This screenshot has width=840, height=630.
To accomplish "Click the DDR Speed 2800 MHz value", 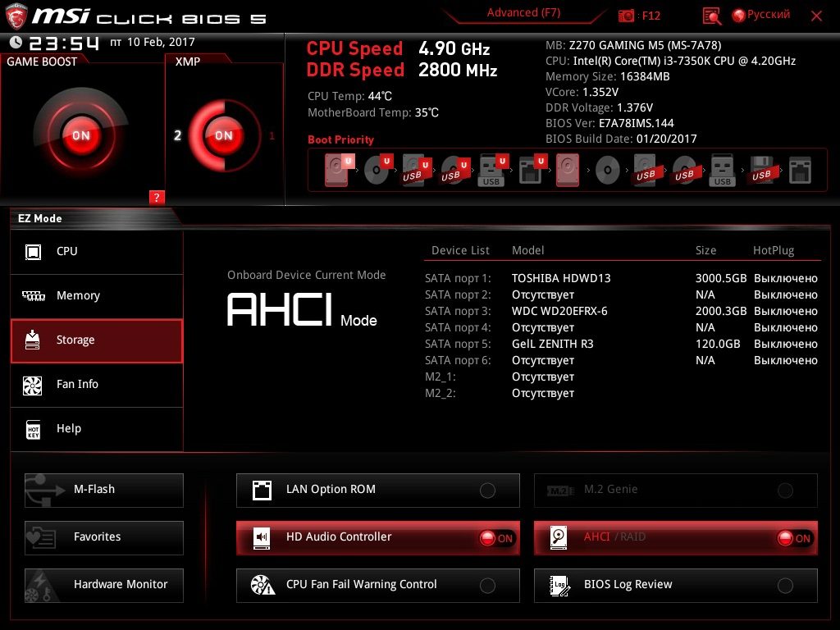I will 458,71.
